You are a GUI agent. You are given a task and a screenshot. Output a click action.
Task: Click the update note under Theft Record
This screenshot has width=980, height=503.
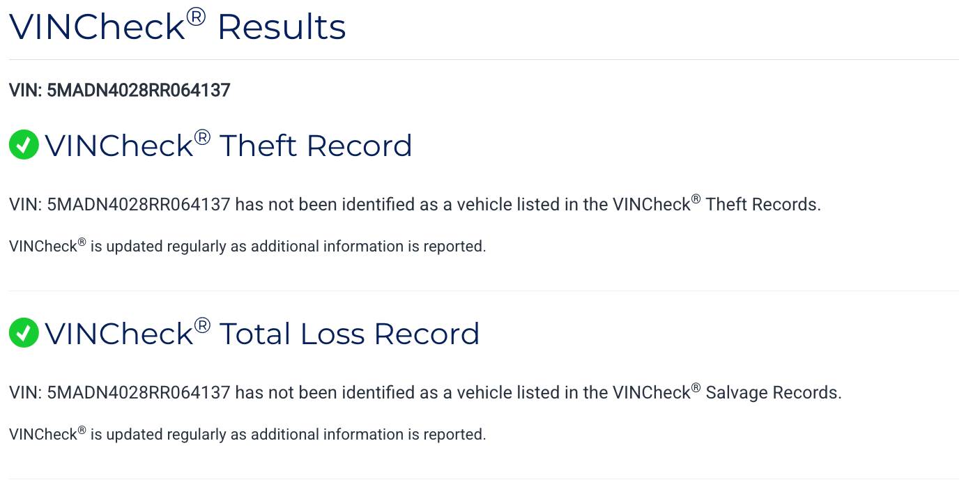tap(247, 247)
